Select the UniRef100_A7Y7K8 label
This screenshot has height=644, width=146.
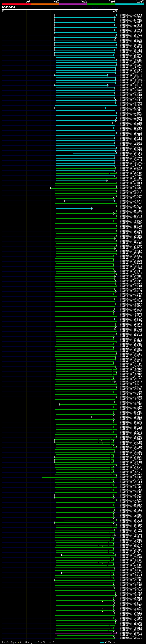[131, 98]
